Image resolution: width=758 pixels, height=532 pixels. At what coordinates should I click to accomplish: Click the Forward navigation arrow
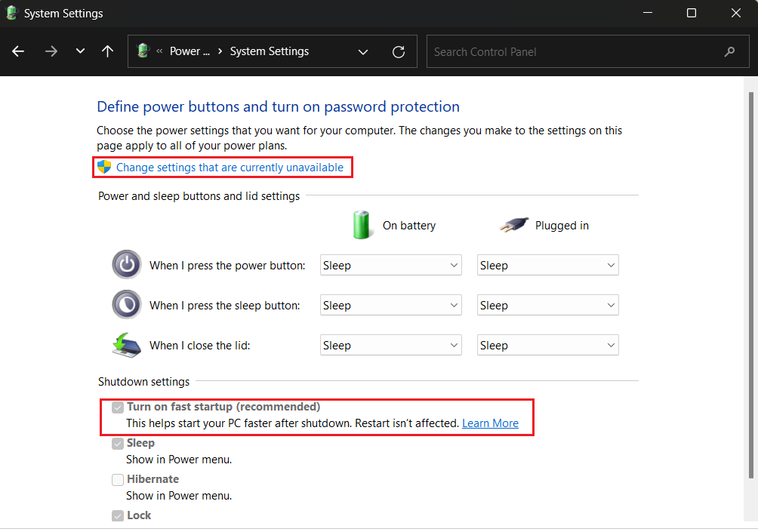pos(51,51)
